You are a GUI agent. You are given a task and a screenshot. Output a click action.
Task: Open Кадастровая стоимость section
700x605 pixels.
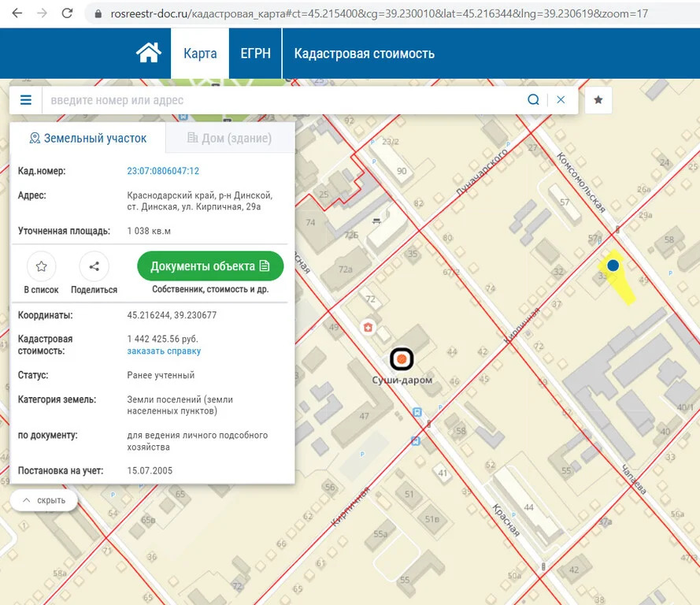[x=364, y=54]
